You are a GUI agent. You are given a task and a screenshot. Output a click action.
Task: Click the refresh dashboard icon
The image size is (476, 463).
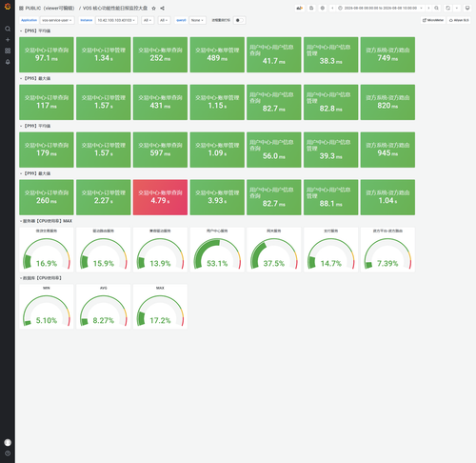click(447, 8)
